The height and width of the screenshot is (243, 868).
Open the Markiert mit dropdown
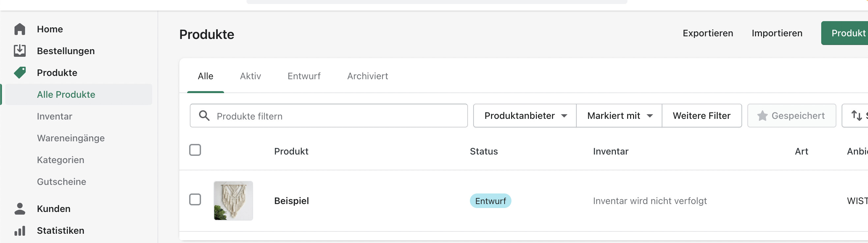[619, 116]
